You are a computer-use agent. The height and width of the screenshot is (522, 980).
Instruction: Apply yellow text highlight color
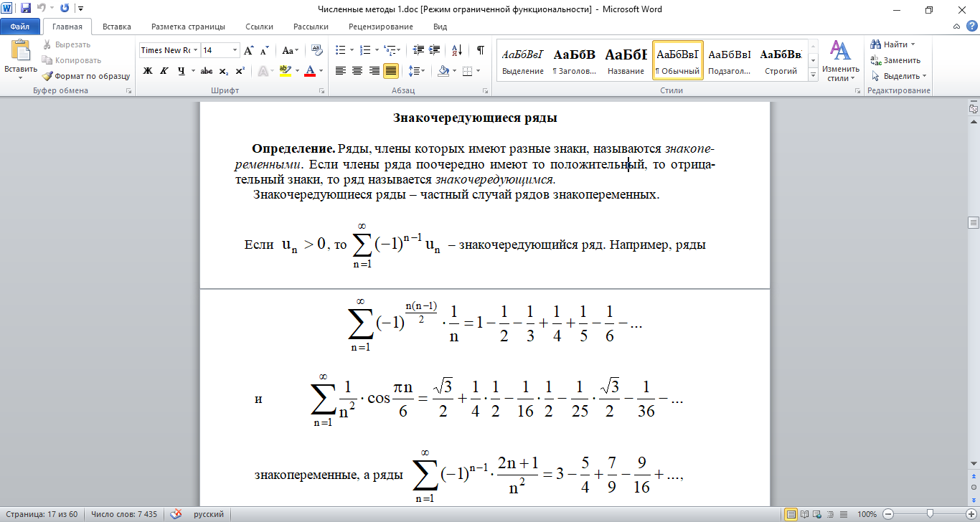(x=285, y=71)
